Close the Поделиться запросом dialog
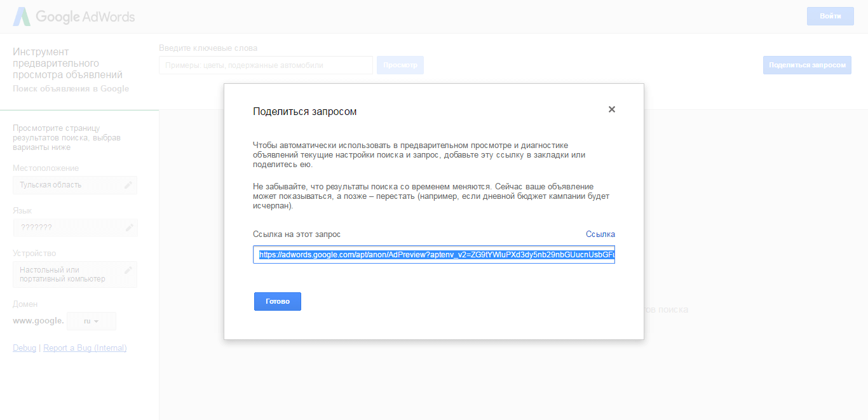868x420 pixels. tap(612, 109)
